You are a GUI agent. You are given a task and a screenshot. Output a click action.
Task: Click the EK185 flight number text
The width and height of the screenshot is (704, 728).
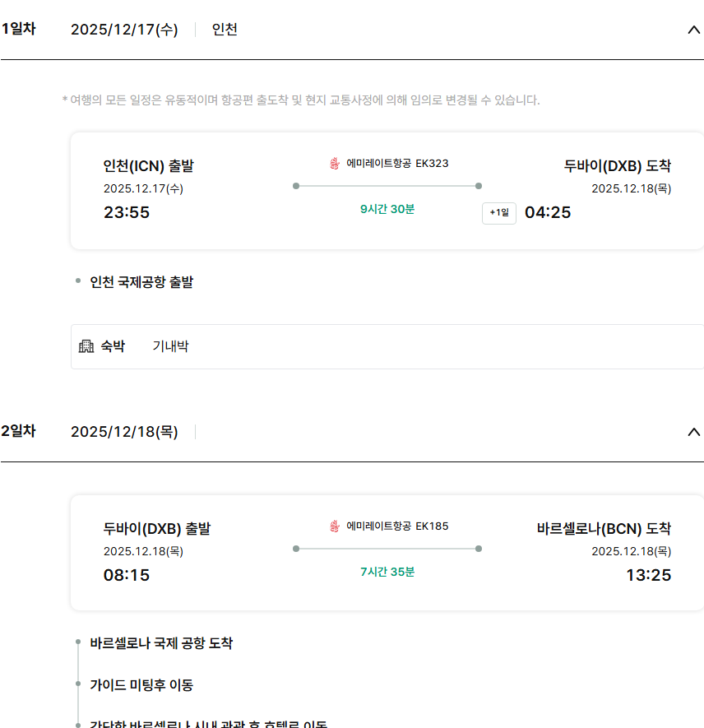433,526
